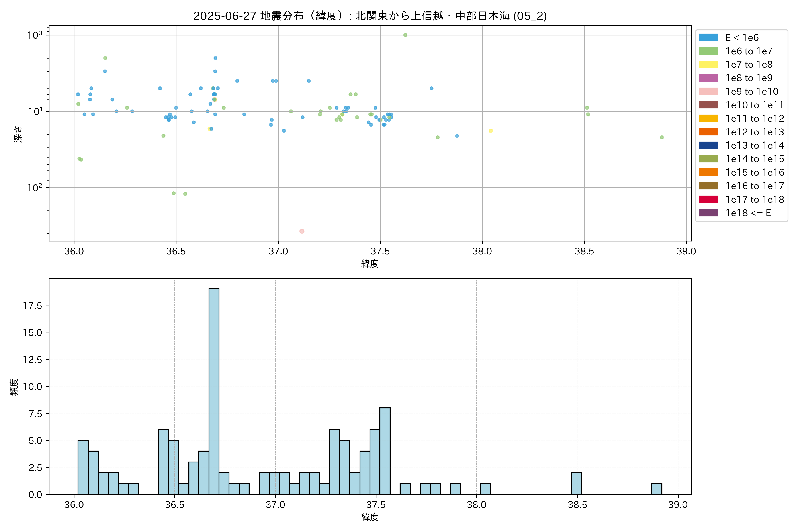Click the 深さ y-axis label
The width and height of the screenshot is (798, 532).
[x=18, y=134]
